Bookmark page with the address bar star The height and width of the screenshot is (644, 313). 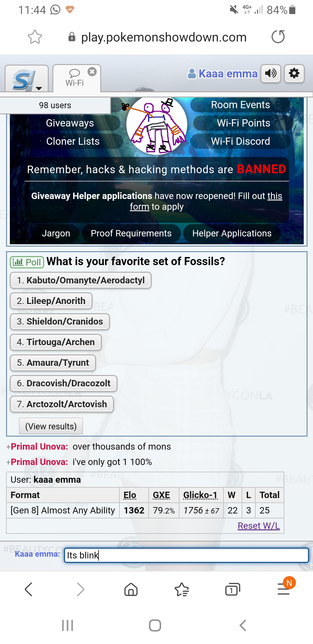(x=35, y=37)
